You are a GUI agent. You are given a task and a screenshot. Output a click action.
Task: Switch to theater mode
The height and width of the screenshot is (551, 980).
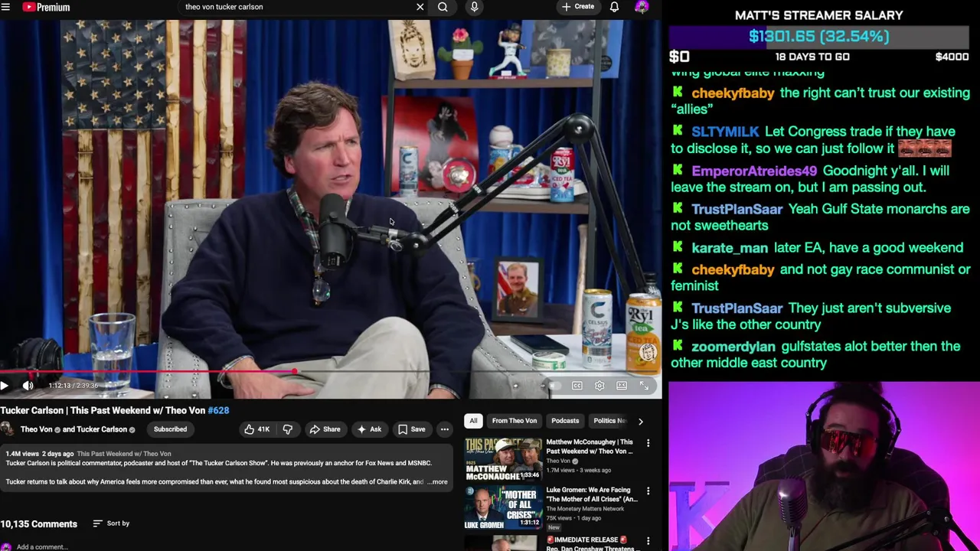point(622,386)
